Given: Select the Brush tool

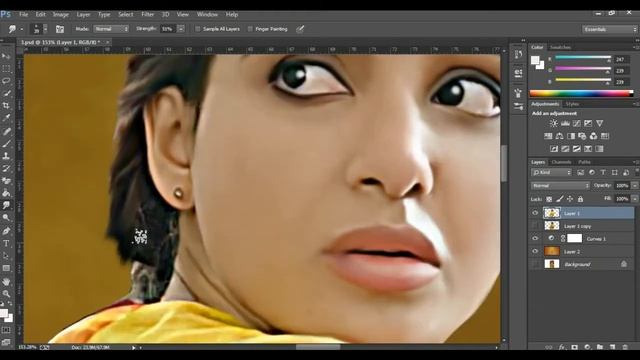Looking at the screenshot, I should (x=6, y=143).
